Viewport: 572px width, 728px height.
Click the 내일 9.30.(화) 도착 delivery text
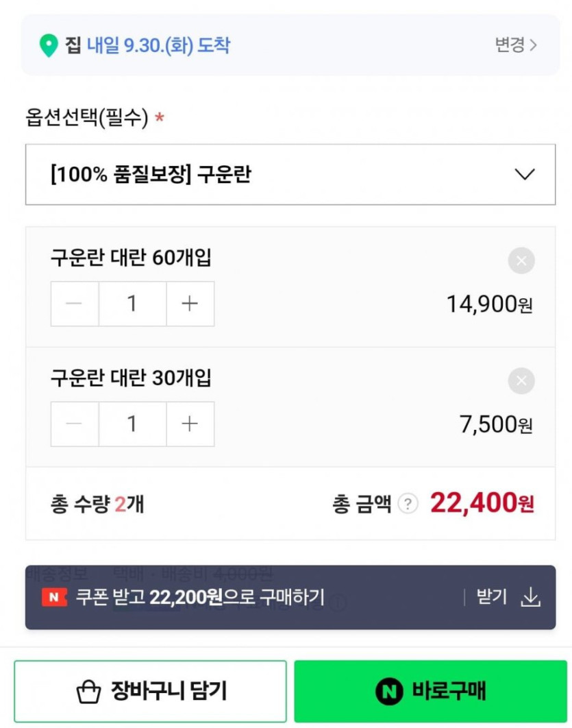tap(158, 46)
